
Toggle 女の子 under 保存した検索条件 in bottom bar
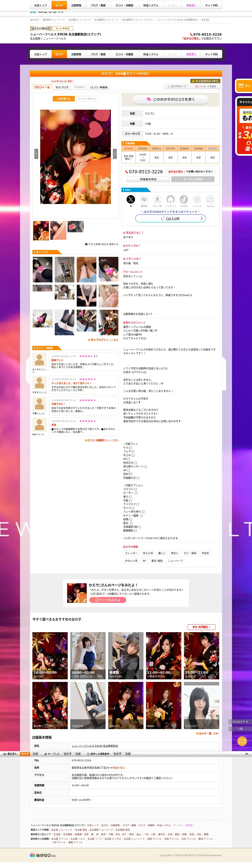point(117,754)
